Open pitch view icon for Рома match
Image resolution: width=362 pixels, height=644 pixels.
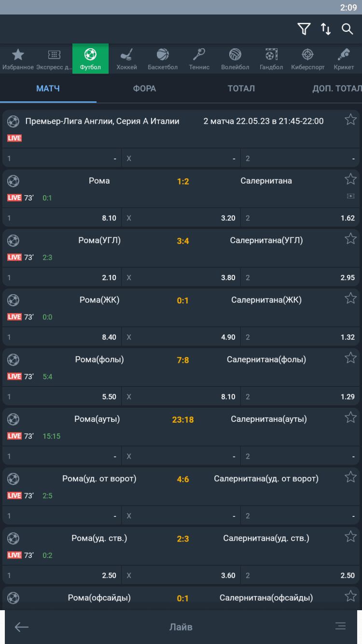(350, 196)
